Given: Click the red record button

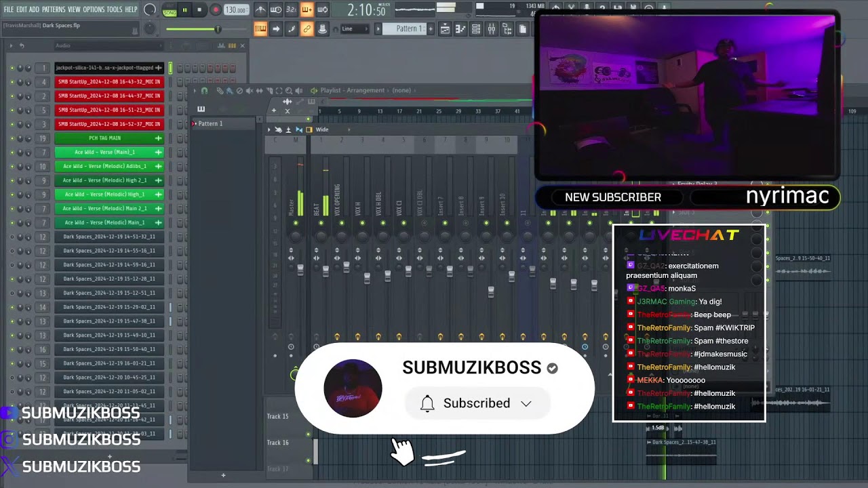Looking at the screenshot, I should 216,10.
